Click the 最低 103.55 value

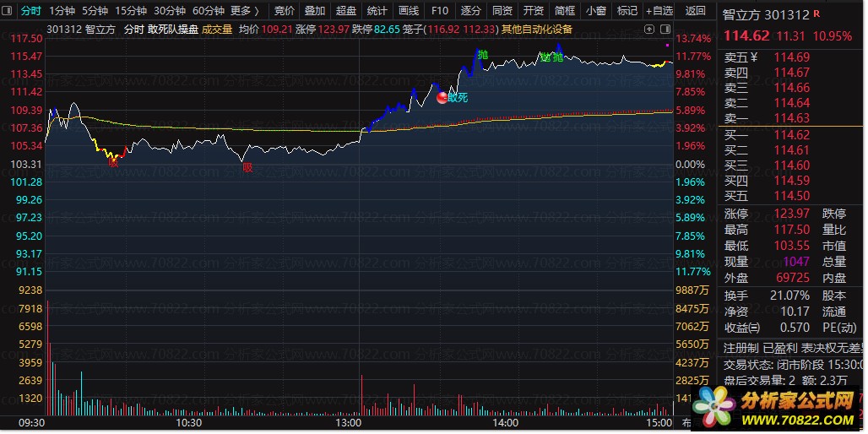click(x=792, y=245)
